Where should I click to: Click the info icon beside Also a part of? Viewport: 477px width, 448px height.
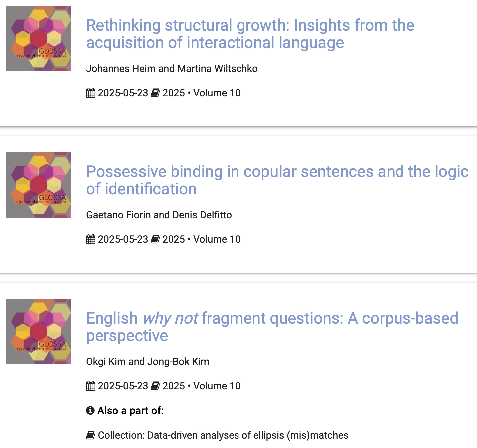(90, 411)
